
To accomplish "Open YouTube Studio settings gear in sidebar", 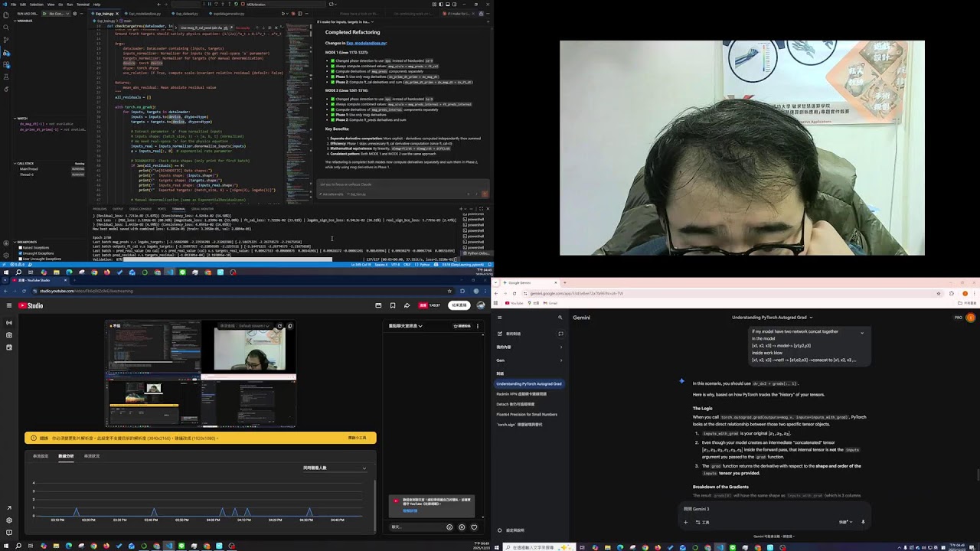I will (x=9, y=520).
